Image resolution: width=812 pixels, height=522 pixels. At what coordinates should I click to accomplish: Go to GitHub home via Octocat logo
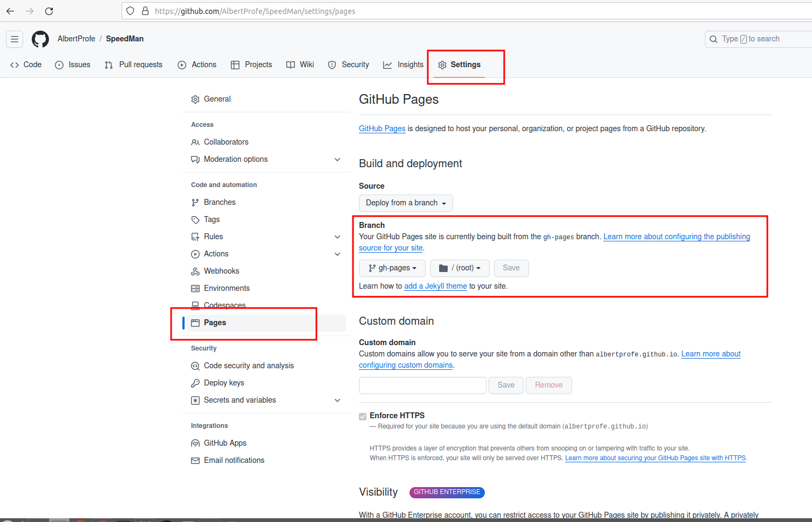click(x=40, y=39)
